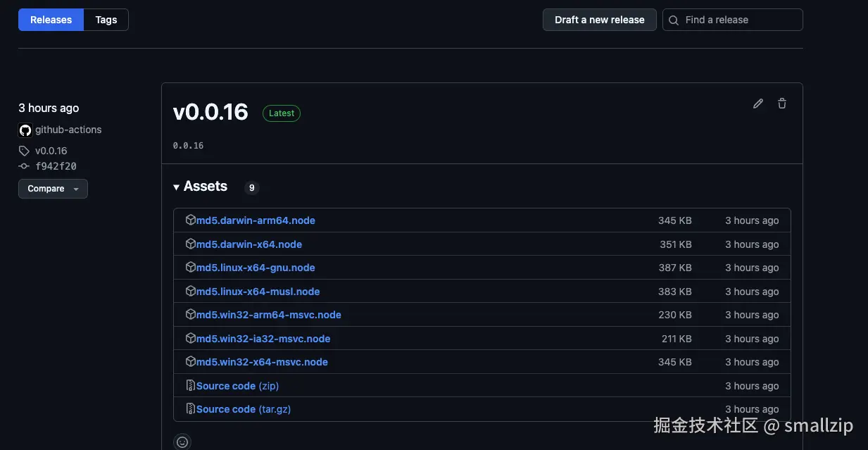Open the f942f20 commit link

(x=56, y=167)
